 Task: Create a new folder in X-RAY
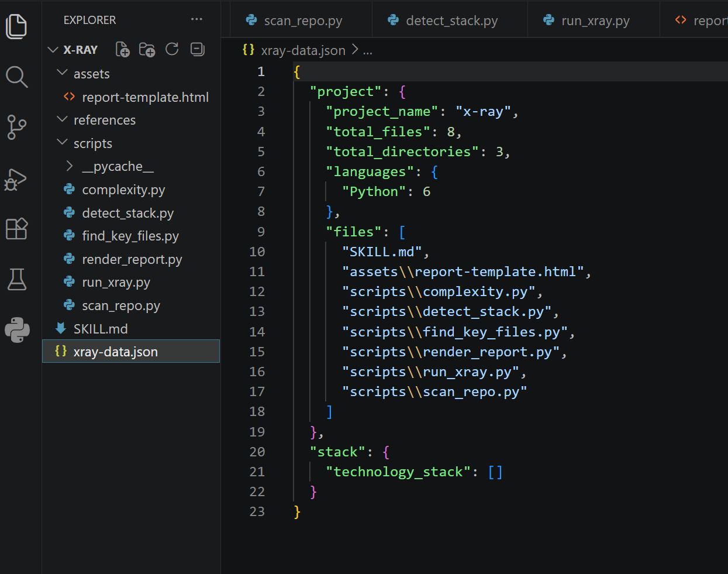[x=147, y=50]
